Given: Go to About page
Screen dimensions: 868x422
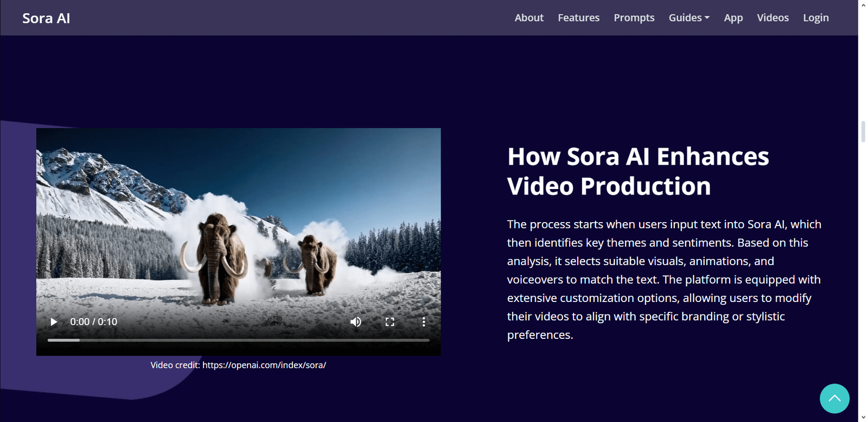Looking at the screenshot, I should click(x=529, y=18).
